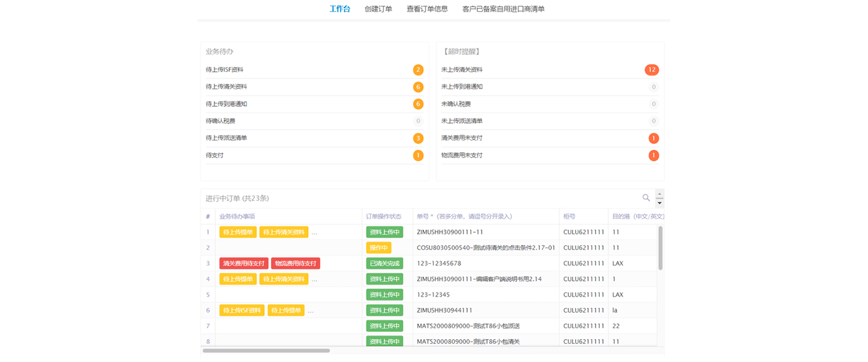Switch to the 创建订单 tab
868x362 pixels.
(x=378, y=9)
